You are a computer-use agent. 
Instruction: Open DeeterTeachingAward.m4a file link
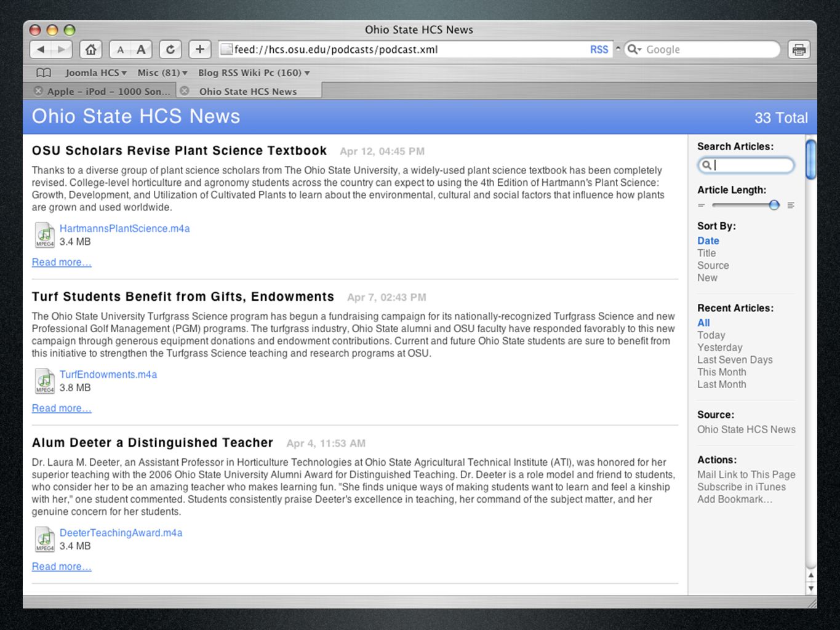coord(121,533)
